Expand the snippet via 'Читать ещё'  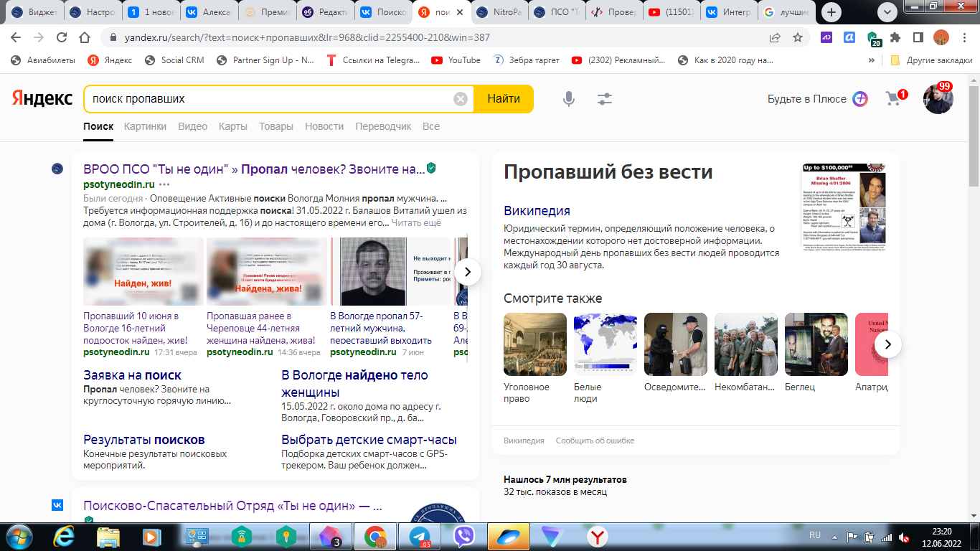click(x=416, y=223)
